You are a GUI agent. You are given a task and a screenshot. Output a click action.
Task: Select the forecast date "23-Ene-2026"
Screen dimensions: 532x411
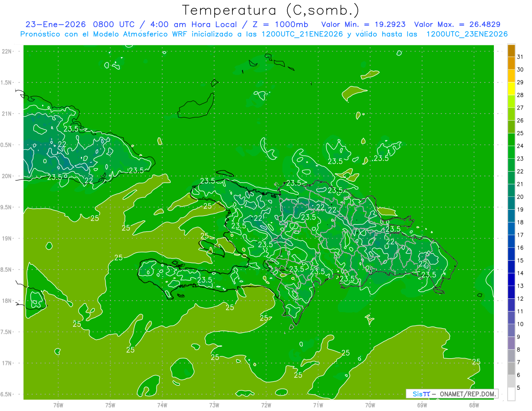[55, 24]
